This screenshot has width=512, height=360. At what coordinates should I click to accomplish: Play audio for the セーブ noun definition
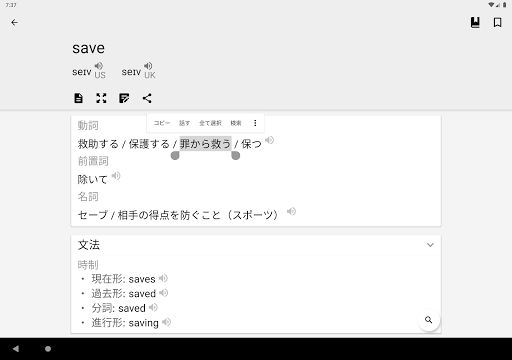pyautogui.click(x=291, y=211)
